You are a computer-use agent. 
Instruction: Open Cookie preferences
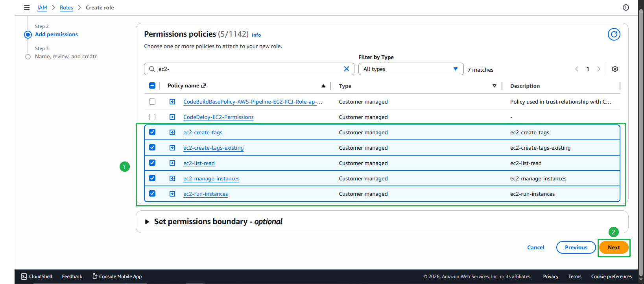611,277
